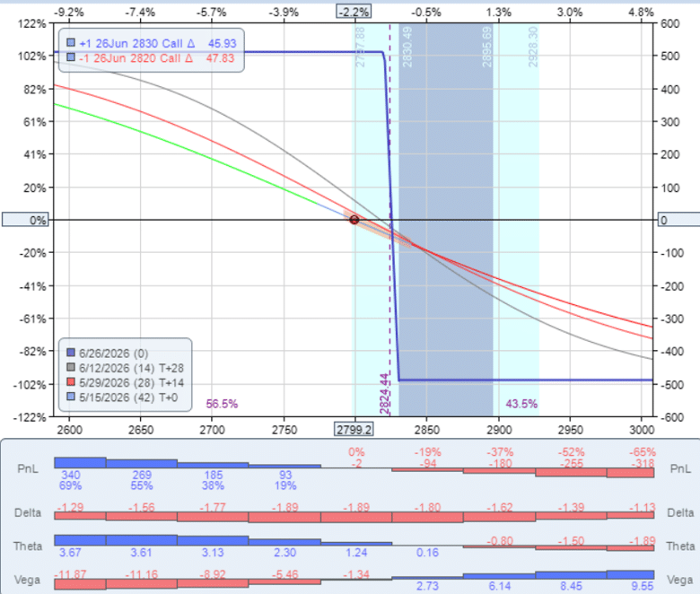Screen dimensions: 700x594
Task: Click the 2799.2 price box on x-axis
Action: pyautogui.click(x=354, y=429)
